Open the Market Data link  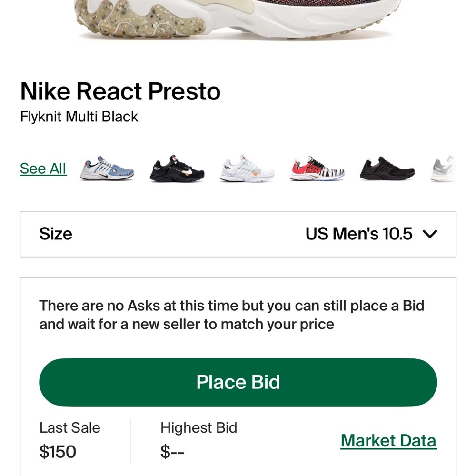pos(388,440)
